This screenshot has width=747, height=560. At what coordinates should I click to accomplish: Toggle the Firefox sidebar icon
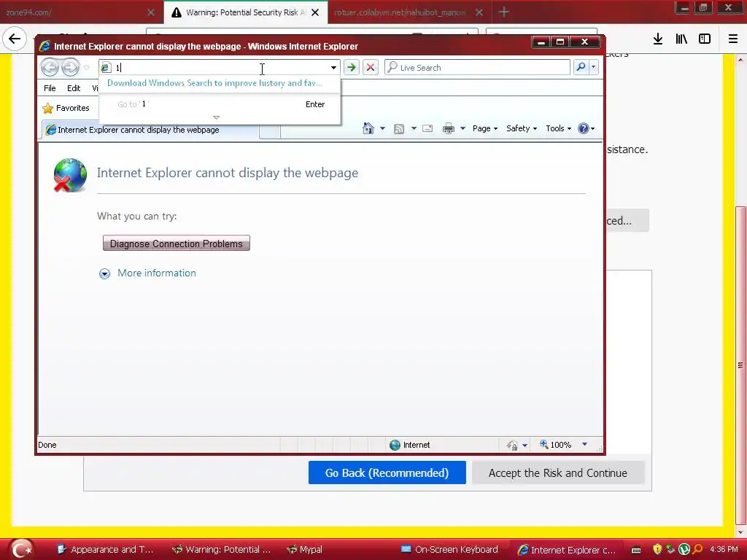(x=705, y=39)
